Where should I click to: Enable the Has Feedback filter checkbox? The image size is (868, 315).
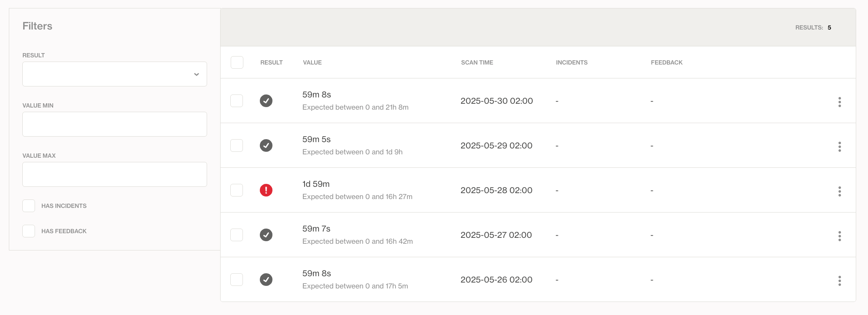[29, 231]
